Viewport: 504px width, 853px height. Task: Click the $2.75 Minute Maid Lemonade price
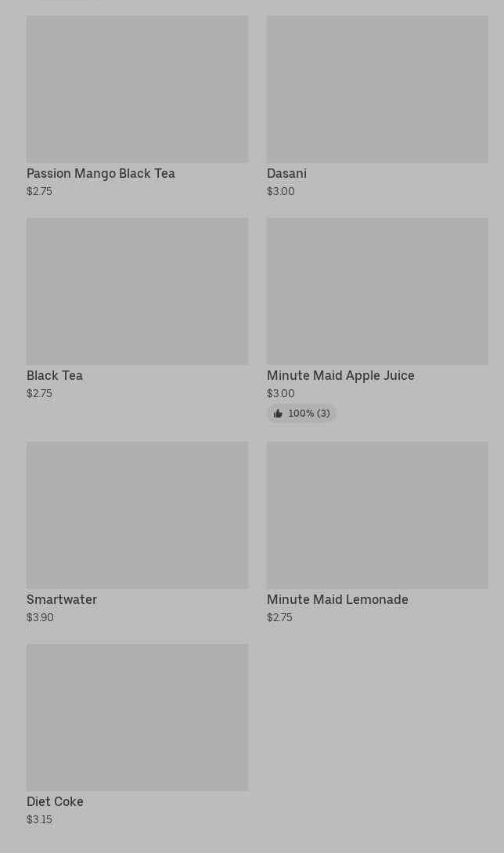coord(279,617)
